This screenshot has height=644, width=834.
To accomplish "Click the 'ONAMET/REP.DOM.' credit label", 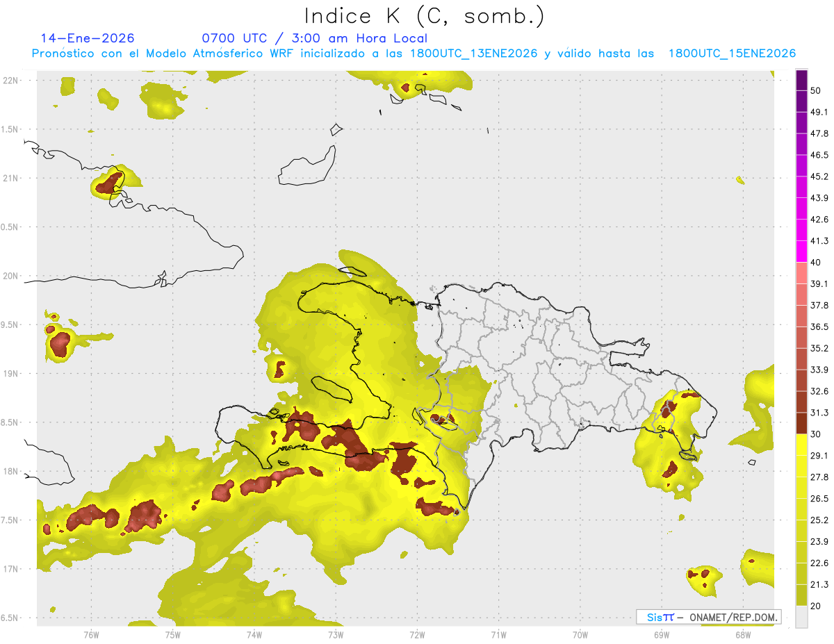I will click(732, 617).
